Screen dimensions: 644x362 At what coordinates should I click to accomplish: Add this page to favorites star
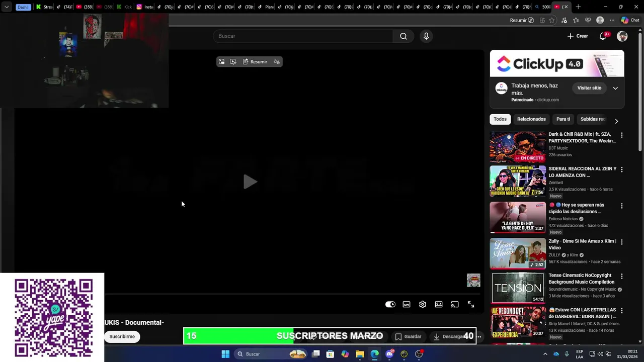tap(552, 20)
